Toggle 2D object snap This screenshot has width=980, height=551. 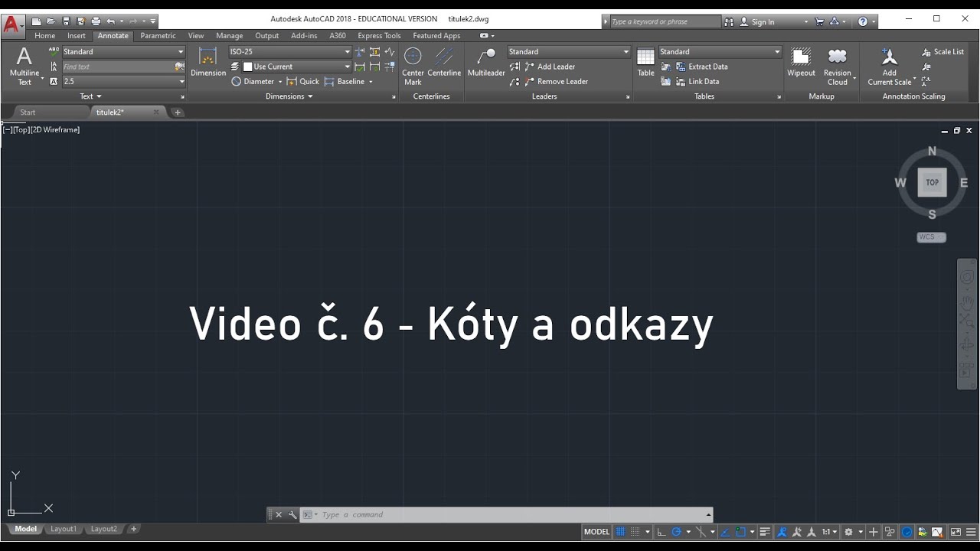point(740,532)
